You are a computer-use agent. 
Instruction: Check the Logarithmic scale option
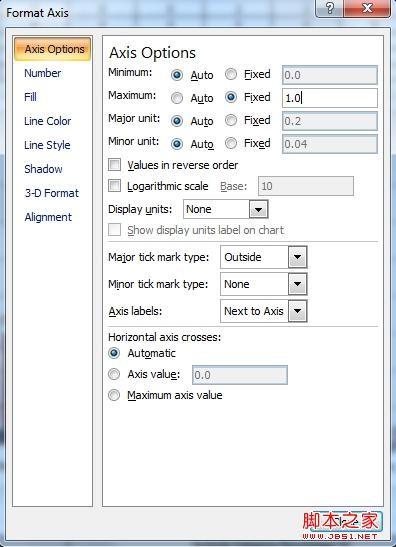click(x=114, y=186)
